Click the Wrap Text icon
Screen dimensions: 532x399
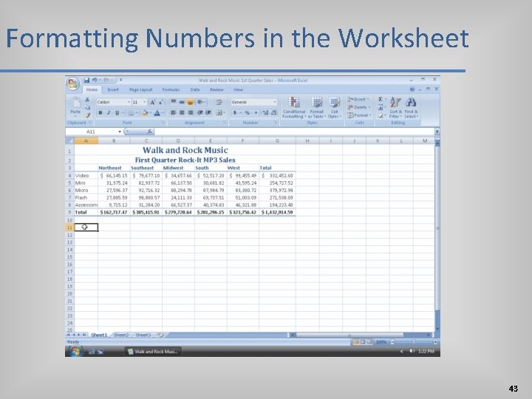coord(219,102)
